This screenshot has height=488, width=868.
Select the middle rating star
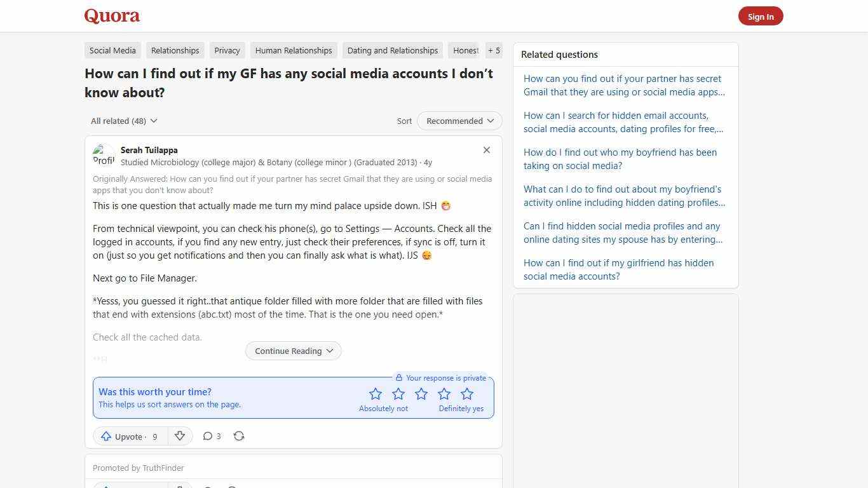tap(421, 394)
